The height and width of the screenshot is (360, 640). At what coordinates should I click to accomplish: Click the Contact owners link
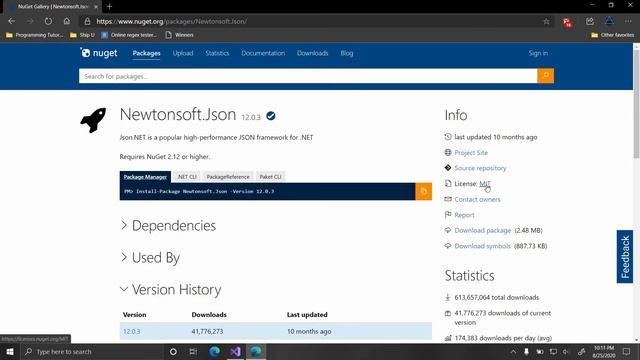point(477,199)
